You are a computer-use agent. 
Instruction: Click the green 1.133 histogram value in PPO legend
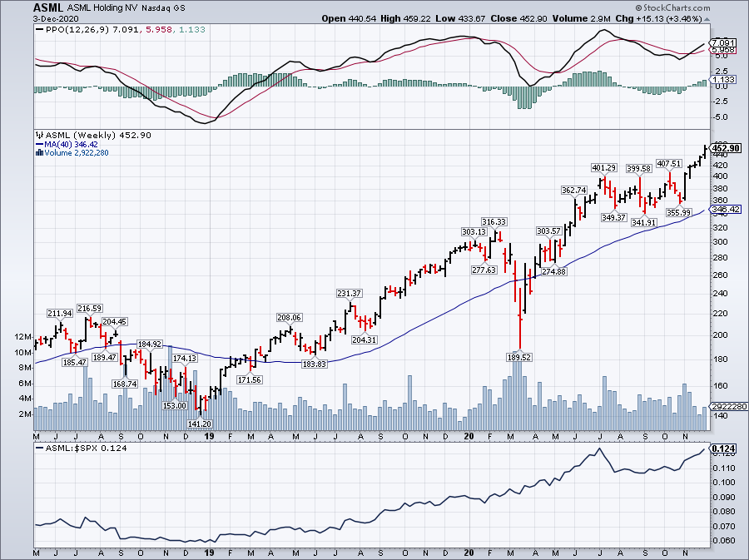click(192, 30)
